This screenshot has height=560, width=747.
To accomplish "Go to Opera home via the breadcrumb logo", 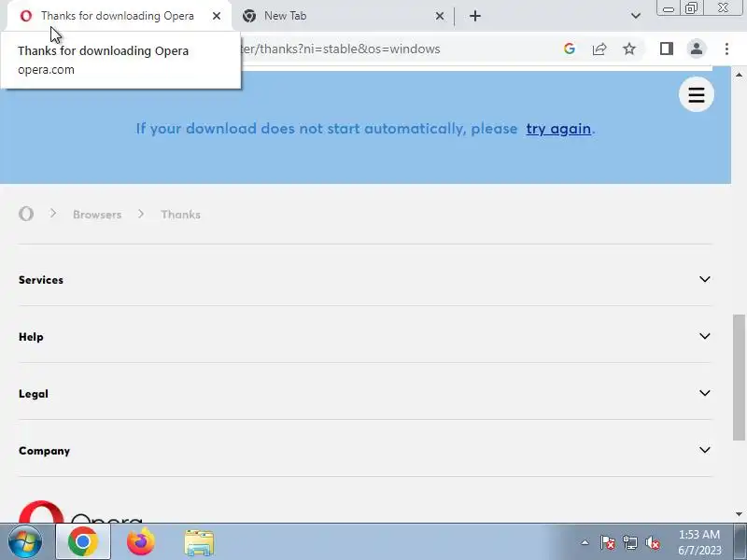I will 26,214.
